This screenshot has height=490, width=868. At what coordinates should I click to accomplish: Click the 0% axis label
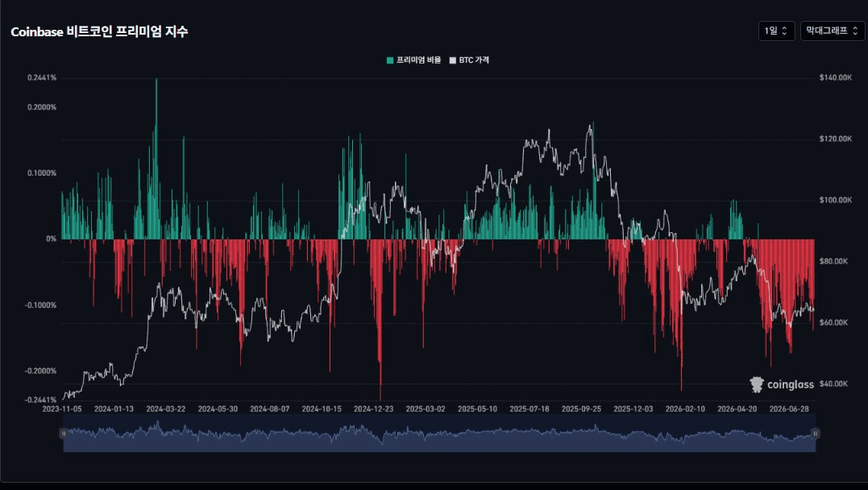[x=51, y=239]
